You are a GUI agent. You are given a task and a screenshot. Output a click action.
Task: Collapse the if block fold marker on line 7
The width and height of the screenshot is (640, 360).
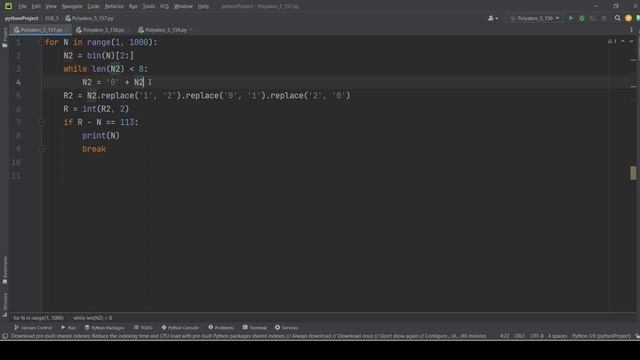coord(42,122)
